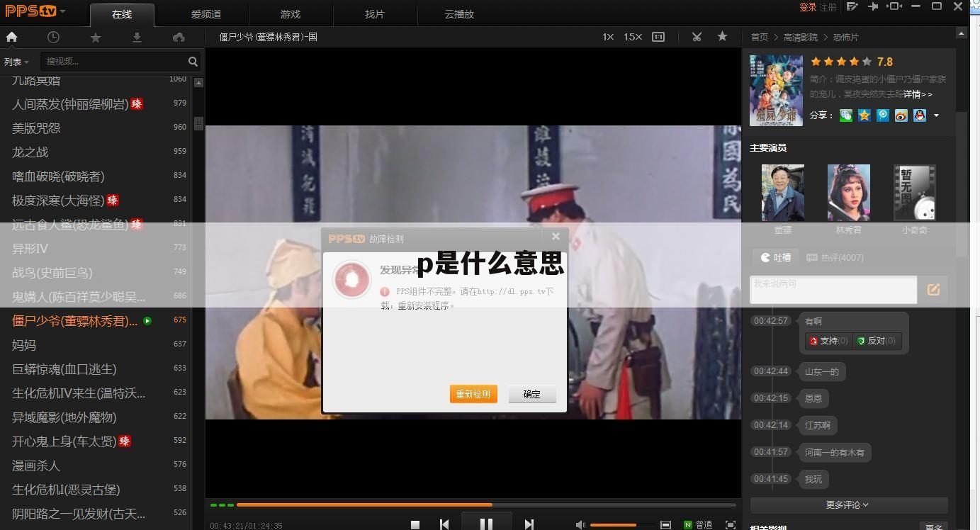Stop video playback
This screenshot has height=530, width=980.
pyautogui.click(x=415, y=524)
